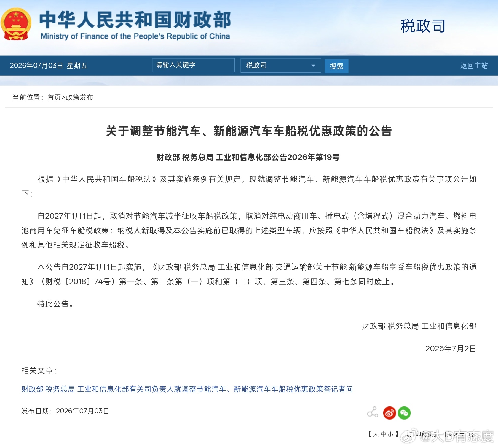The width and height of the screenshot is (498, 448).
Task: Click the 发布日期：2026年07月03日 text
Action: 65,411
